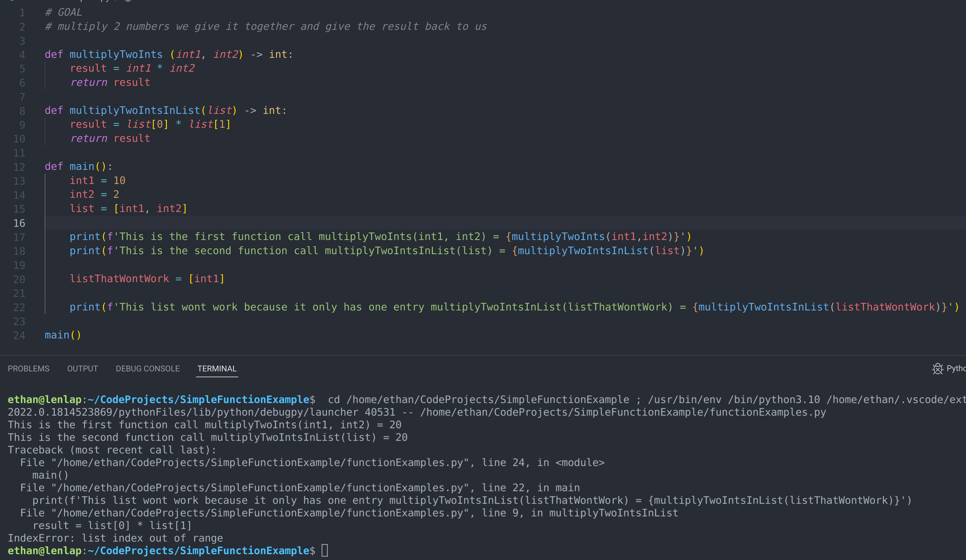Screen dimensions: 966x560
Task: Click line number 16 in the gutter
Action: point(19,223)
